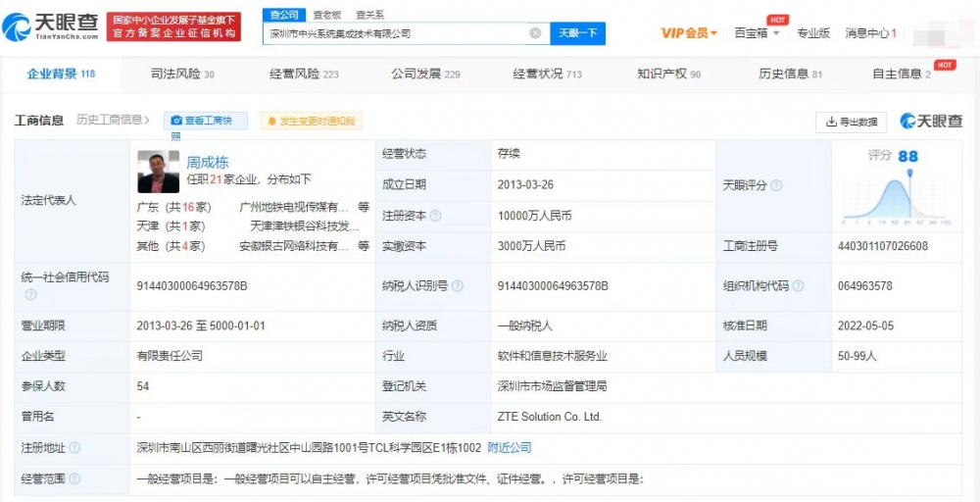Click help icon beside 注册地址
Screen dimensions: 980x502
[x=74, y=448]
